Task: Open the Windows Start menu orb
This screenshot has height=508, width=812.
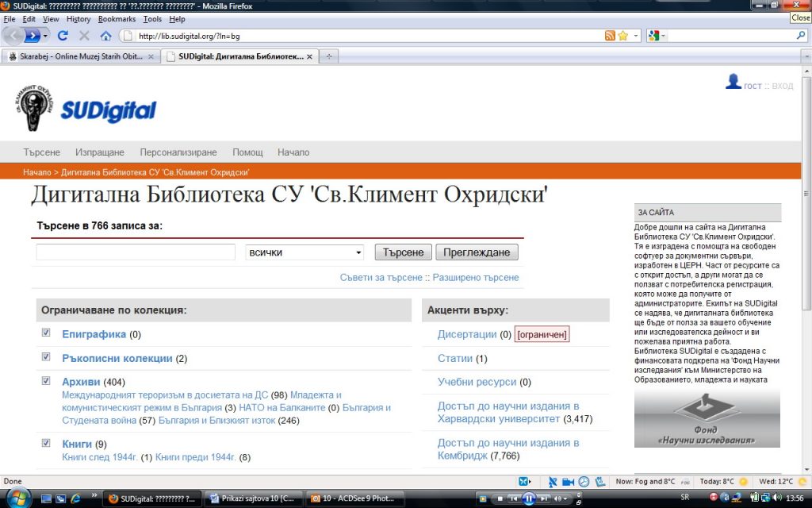Action: click(17, 498)
